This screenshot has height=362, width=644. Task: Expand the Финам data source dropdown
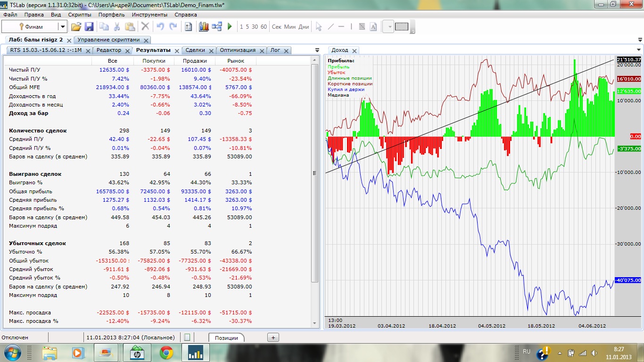pos(62,27)
